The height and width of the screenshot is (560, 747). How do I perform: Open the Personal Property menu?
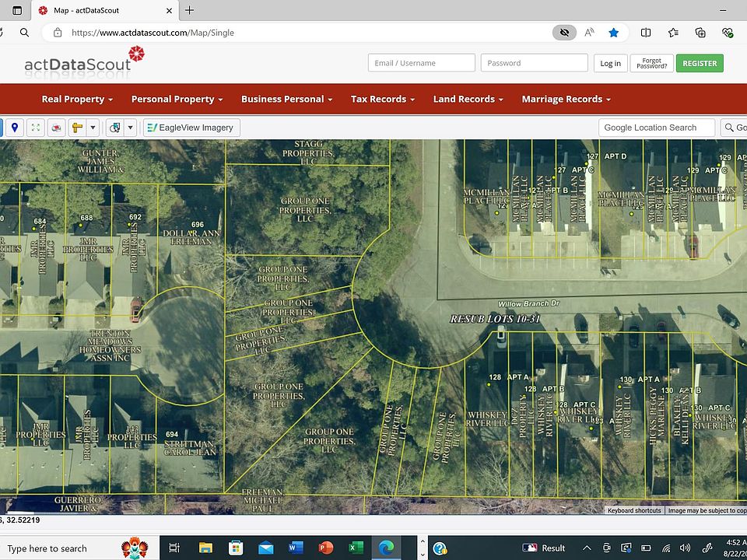pos(177,99)
